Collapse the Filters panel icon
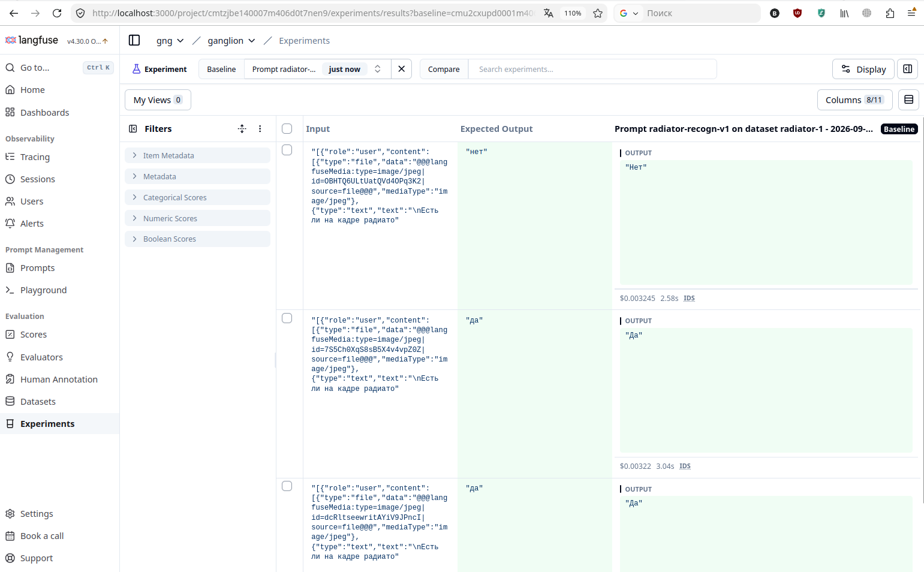The image size is (924, 572). click(133, 129)
